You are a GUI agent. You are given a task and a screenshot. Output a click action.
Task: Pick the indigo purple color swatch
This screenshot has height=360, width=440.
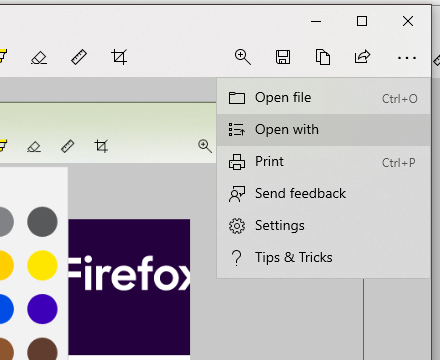click(42, 309)
